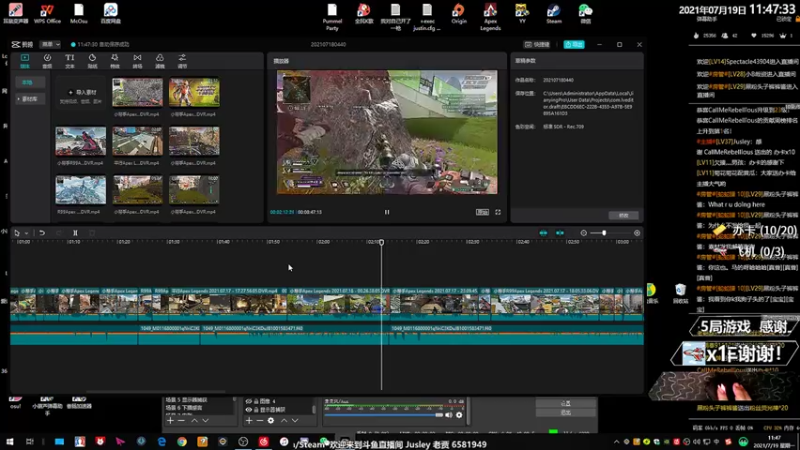
Task: Open the pointer tool dropdown arrow
Action: [27, 233]
